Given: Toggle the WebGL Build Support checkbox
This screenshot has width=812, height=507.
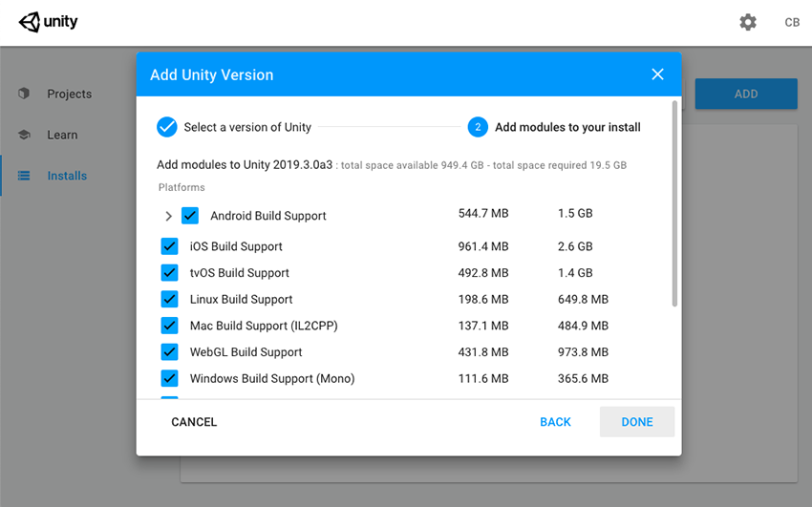Looking at the screenshot, I should pyautogui.click(x=170, y=352).
